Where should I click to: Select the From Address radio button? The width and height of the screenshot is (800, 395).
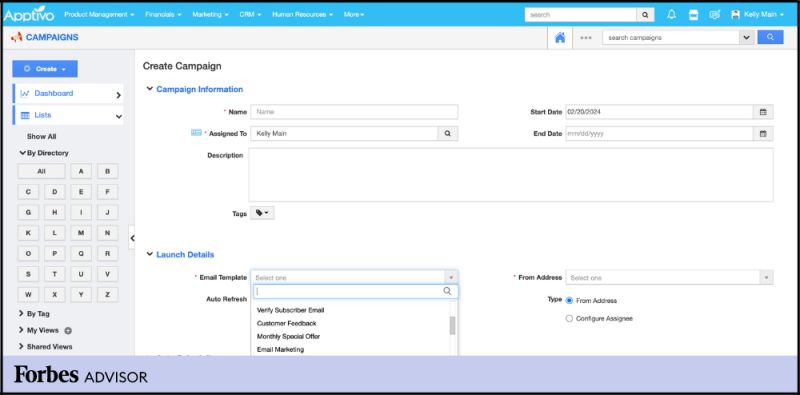[569, 301]
